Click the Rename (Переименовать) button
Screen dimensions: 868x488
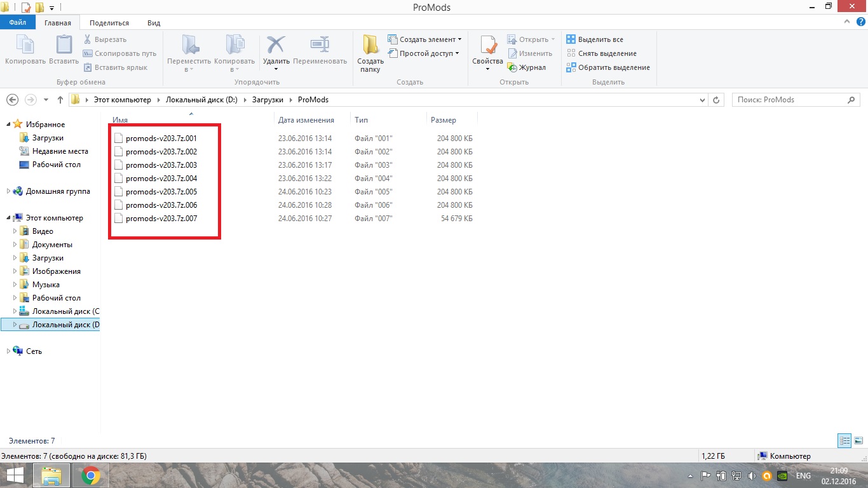[x=320, y=50]
